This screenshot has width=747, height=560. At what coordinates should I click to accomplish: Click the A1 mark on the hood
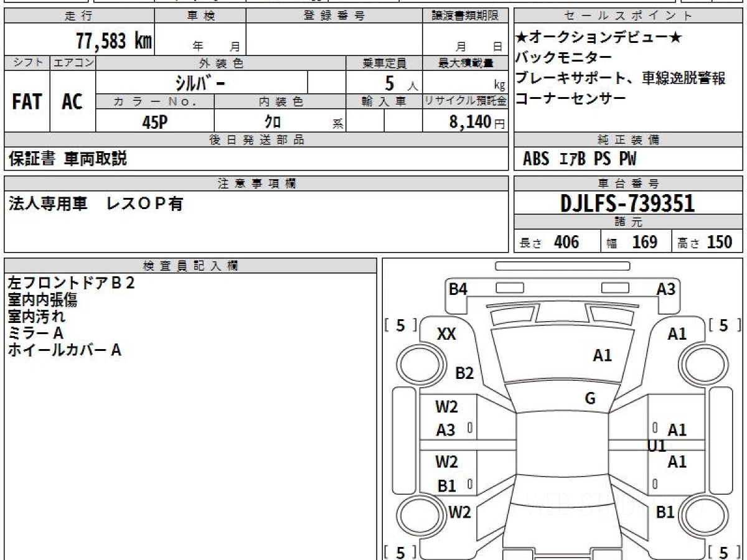(603, 355)
